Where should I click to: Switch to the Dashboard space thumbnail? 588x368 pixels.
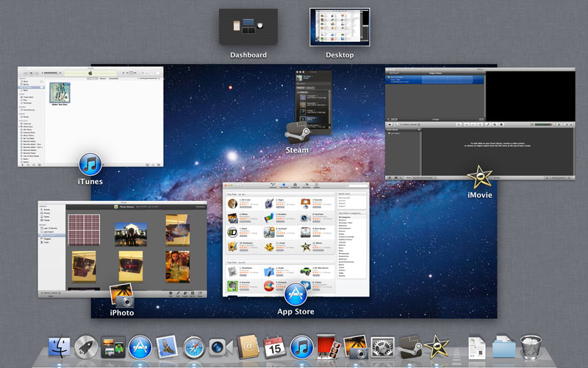tap(248, 27)
